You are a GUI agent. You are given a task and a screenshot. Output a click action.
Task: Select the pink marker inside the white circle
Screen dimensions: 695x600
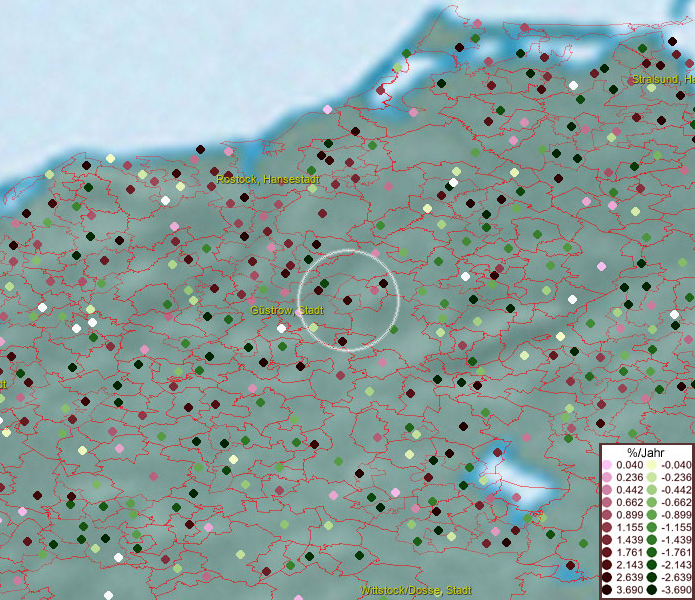click(x=374, y=289)
